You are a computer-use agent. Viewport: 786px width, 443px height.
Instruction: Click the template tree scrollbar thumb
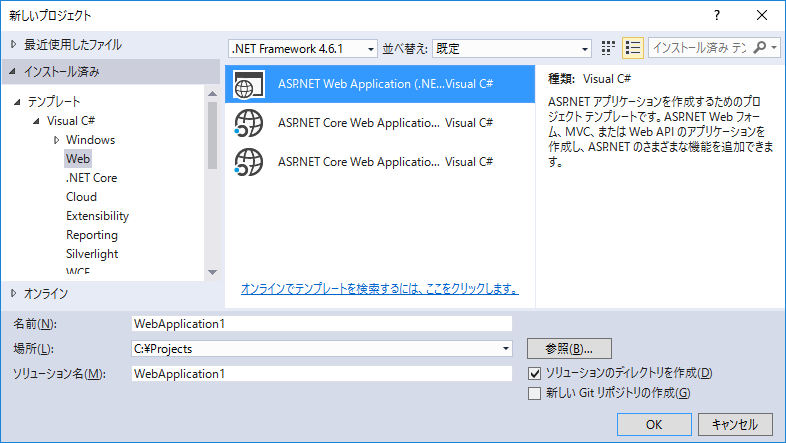tap(213, 135)
